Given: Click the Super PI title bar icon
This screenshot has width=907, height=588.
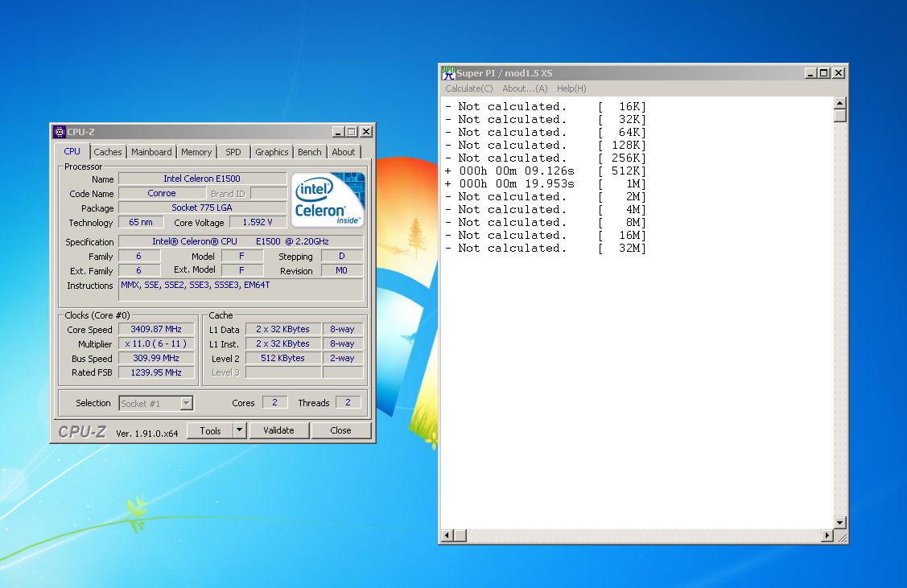Looking at the screenshot, I should 448,73.
